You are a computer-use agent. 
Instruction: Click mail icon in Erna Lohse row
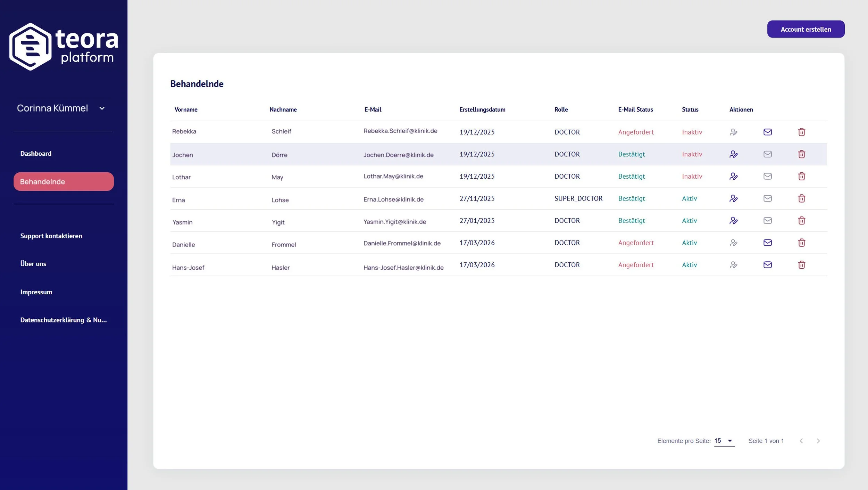[767, 198]
